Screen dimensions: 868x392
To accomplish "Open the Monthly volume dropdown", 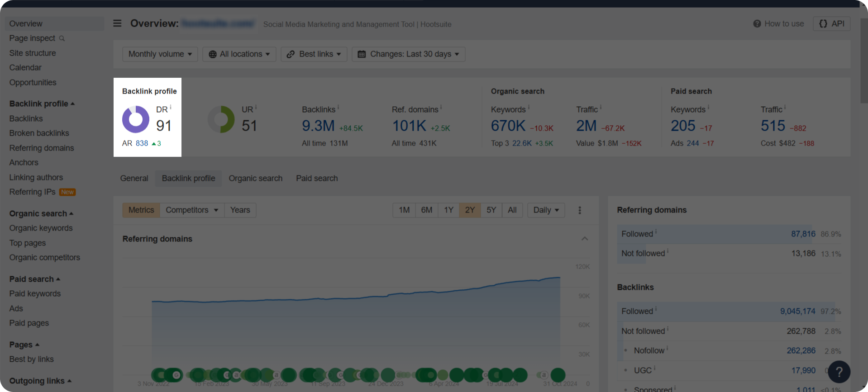I will click(x=160, y=54).
